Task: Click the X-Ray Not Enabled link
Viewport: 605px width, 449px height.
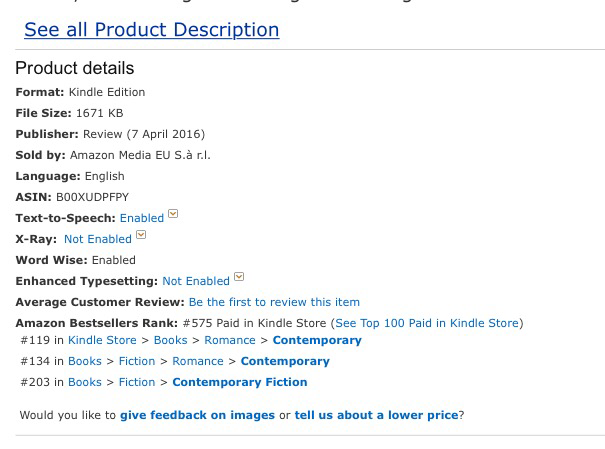Action: click(x=98, y=239)
